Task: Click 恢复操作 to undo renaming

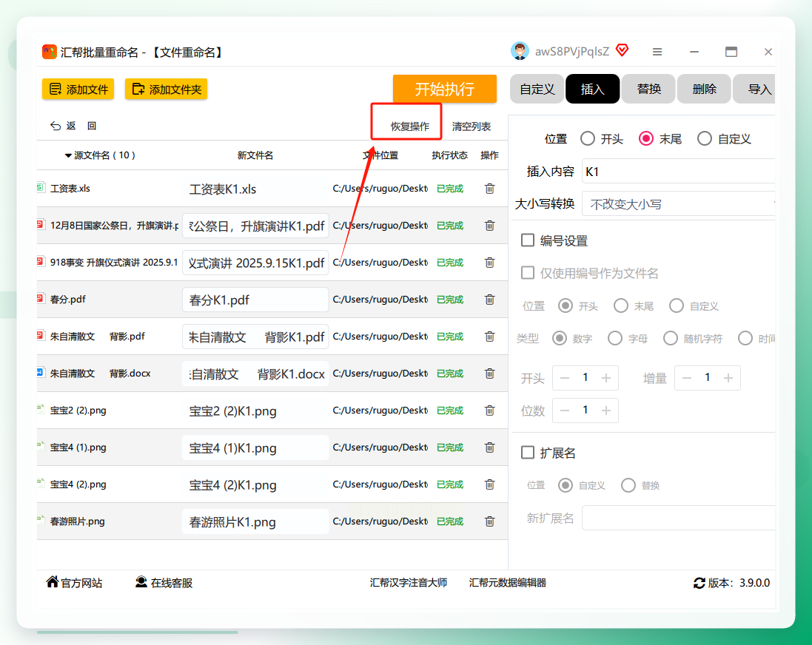Action: [409, 126]
